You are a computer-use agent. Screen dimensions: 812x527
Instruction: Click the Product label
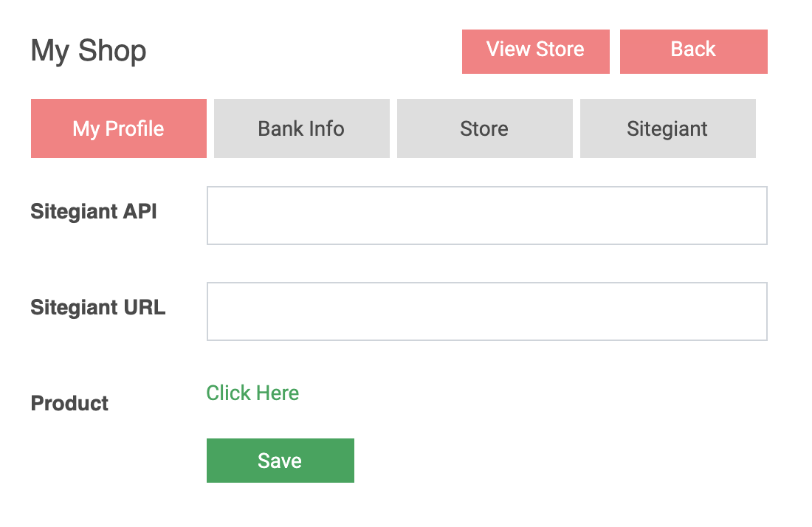(69, 403)
